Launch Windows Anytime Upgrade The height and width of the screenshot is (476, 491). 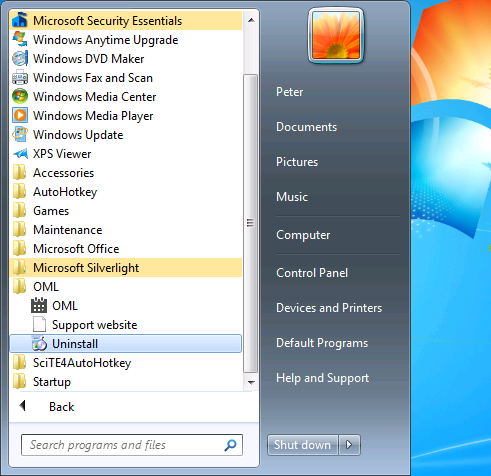coord(126,40)
